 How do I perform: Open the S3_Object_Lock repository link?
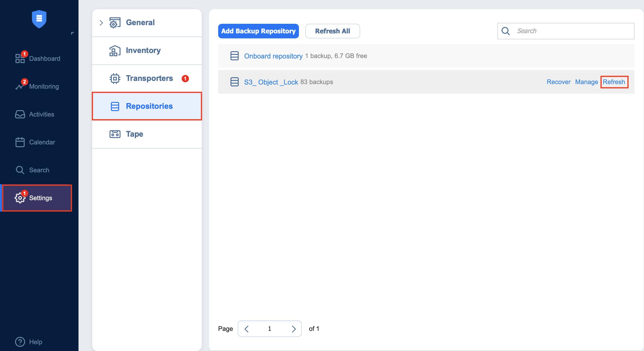click(x=271, y=82)
